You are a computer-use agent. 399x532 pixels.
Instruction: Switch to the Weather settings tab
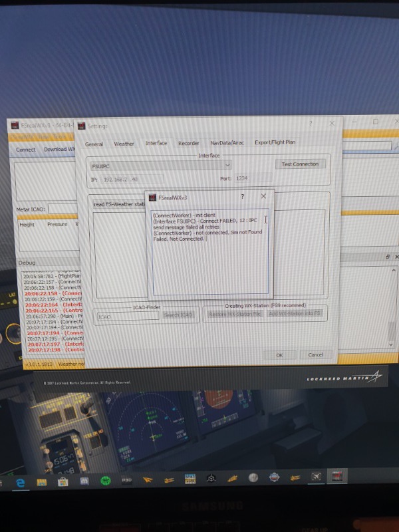[x=124, y=144]
